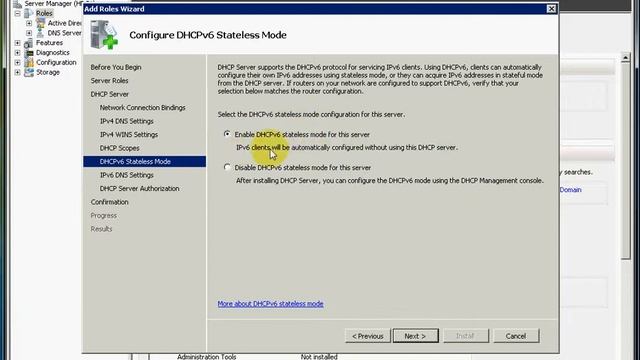Jump to the Confirmation step
The image size is (640, 360).
pos(109,202)
